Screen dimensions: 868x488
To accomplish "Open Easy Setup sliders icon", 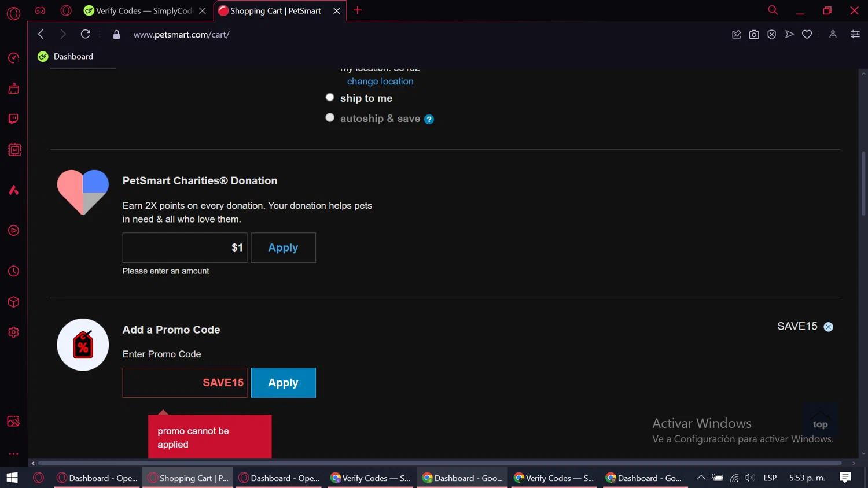I will point(855,35).
